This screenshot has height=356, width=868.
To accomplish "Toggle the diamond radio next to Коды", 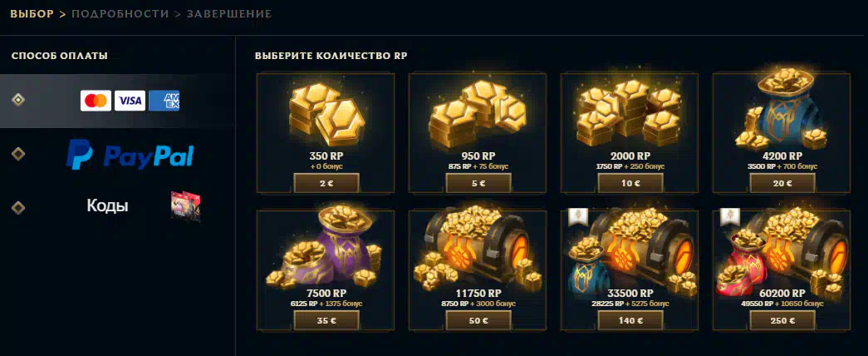I will pos(18,207).
